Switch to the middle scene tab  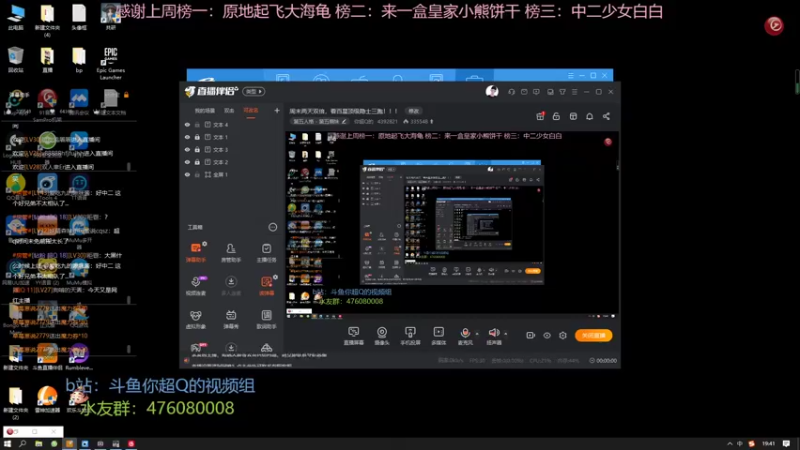[229, 111]
